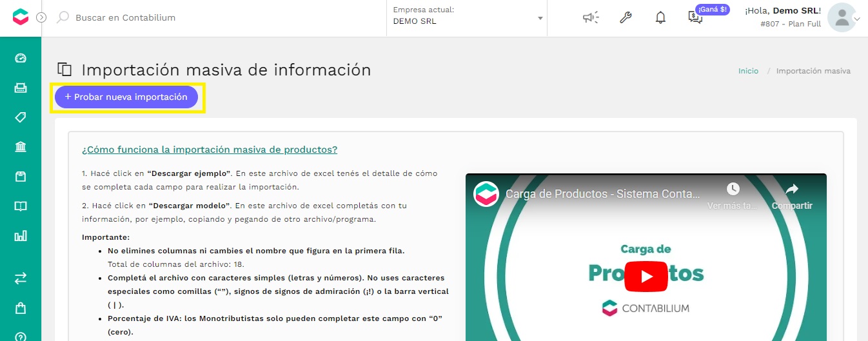Open the printer/invoicing sidebar icon
The image size is (868, 341).
(x=21, y=88)
